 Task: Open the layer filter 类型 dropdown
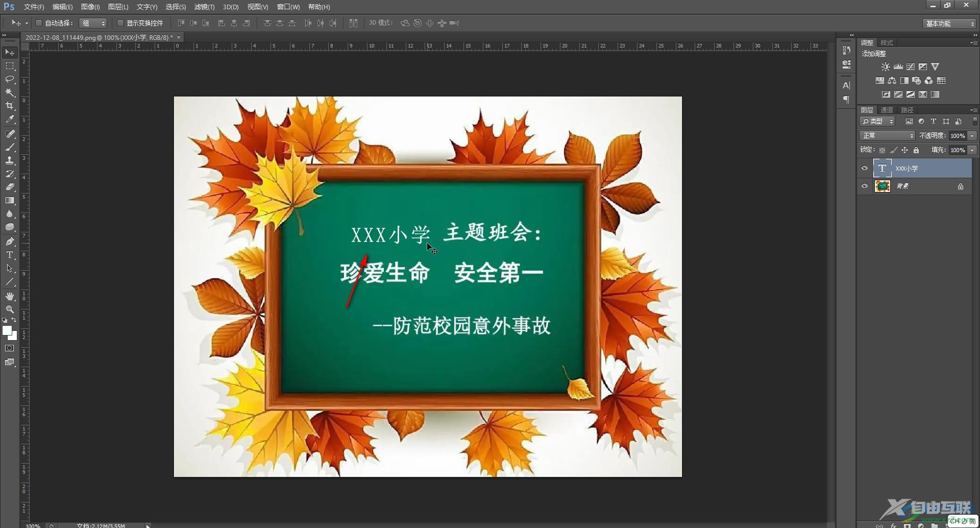pos(877,122)
